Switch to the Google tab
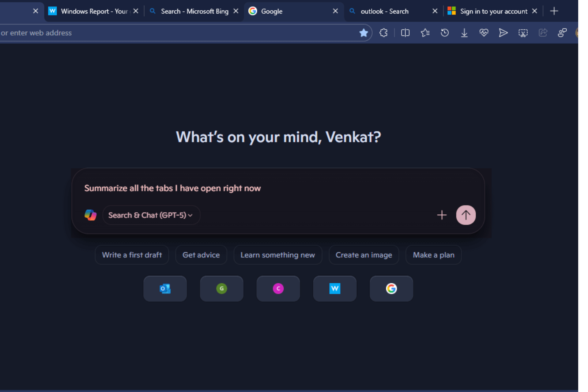Viewport: 588px width, 392px height. (x=282, y=11)
